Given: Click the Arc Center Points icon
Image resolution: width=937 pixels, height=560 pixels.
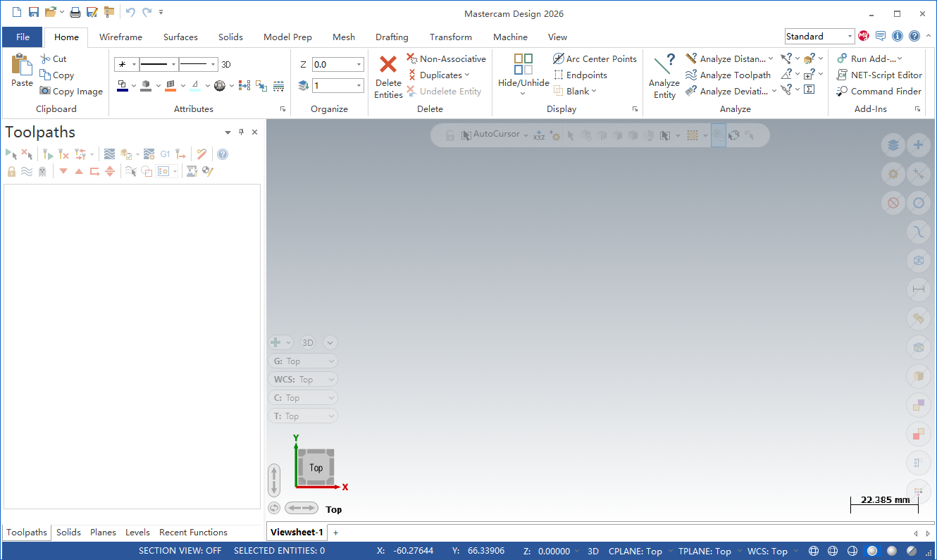Looking at the screenshot, I should [x=559, y=58].
